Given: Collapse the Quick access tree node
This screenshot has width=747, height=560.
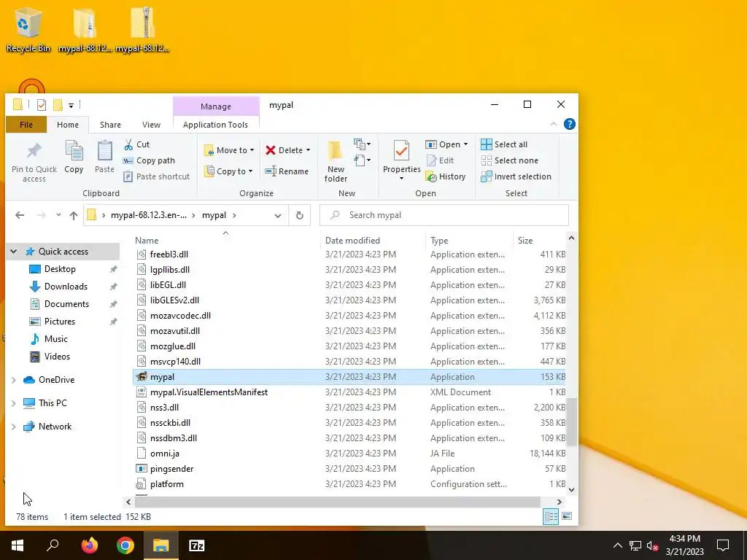Looking at the screenshot, I should 14,252.
